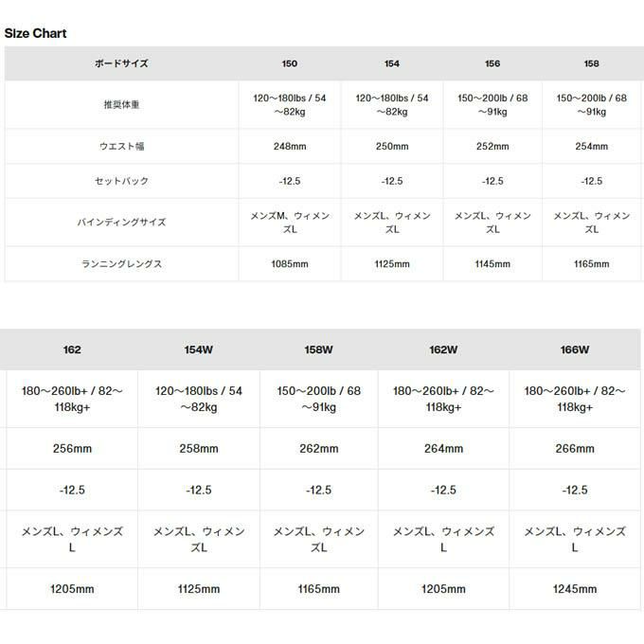Viewport: 644px width, 644px height.
Task: Select the 266mm waist width cell
Action: click(x=575, y=449)
